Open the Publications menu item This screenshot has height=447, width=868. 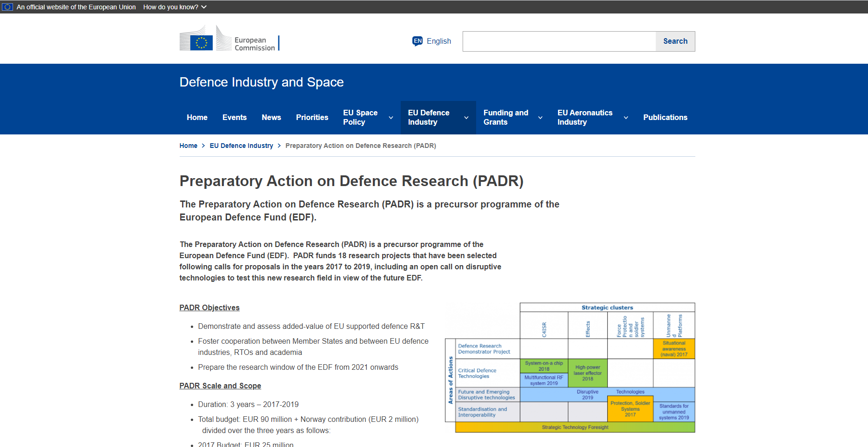coord(665,118)
